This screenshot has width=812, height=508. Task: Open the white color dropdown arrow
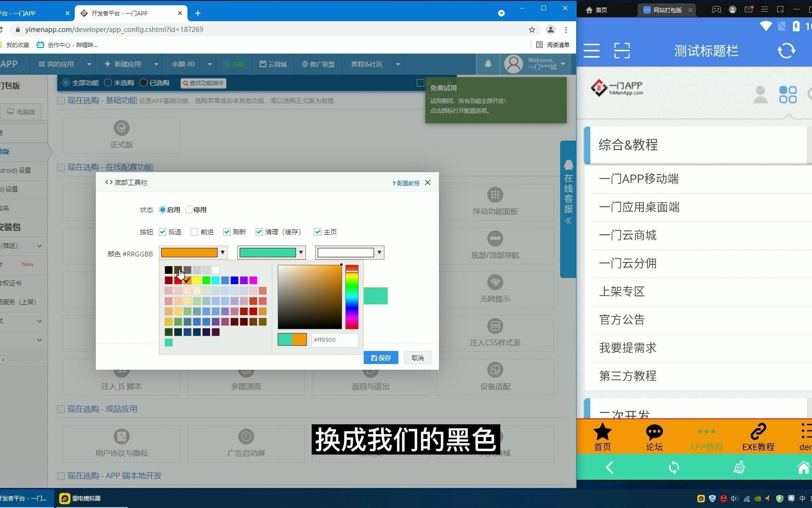(379, 253)
